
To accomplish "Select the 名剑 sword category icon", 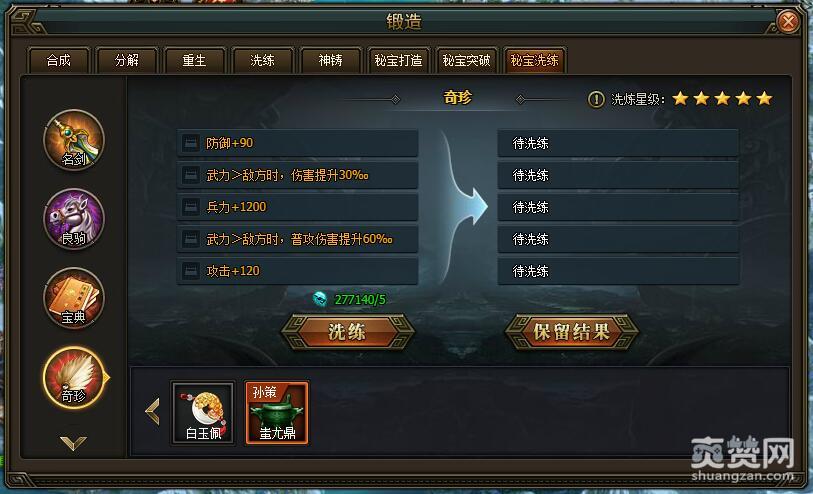I will pyautogui.click(x=74, y=139).
